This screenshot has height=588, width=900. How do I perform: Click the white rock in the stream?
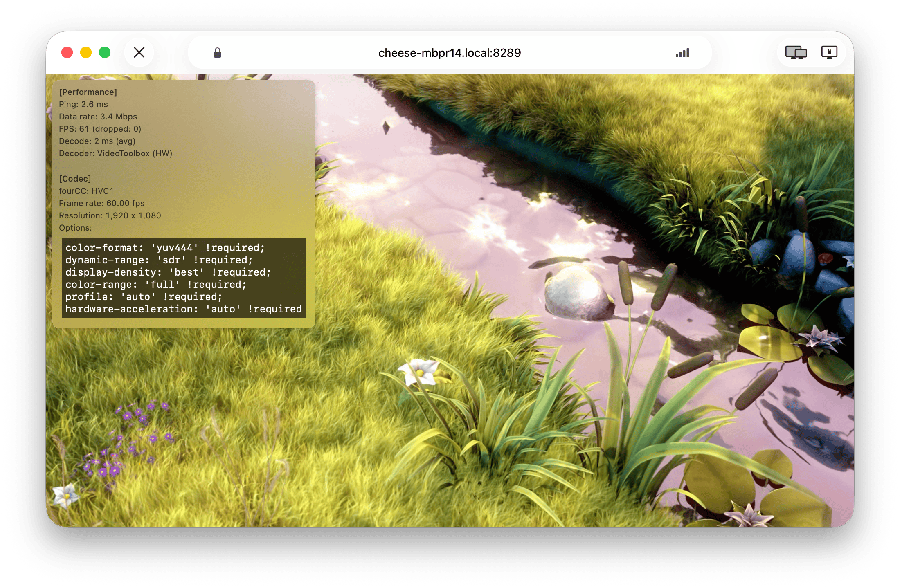coord(578,293)
